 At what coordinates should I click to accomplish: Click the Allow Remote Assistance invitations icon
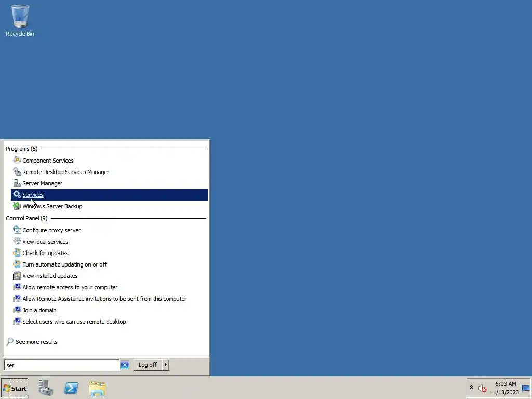[x=17, y=299]
